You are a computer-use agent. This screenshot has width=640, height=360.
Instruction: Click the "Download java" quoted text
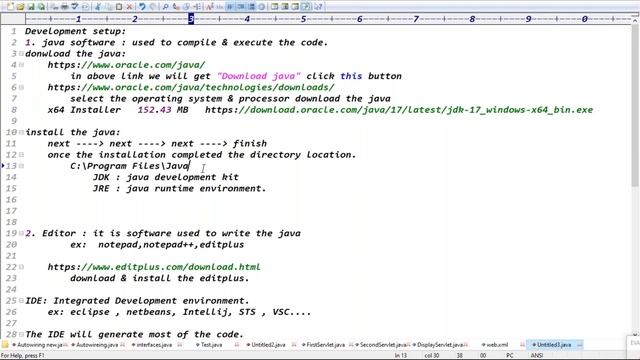(x=259, y=76)
